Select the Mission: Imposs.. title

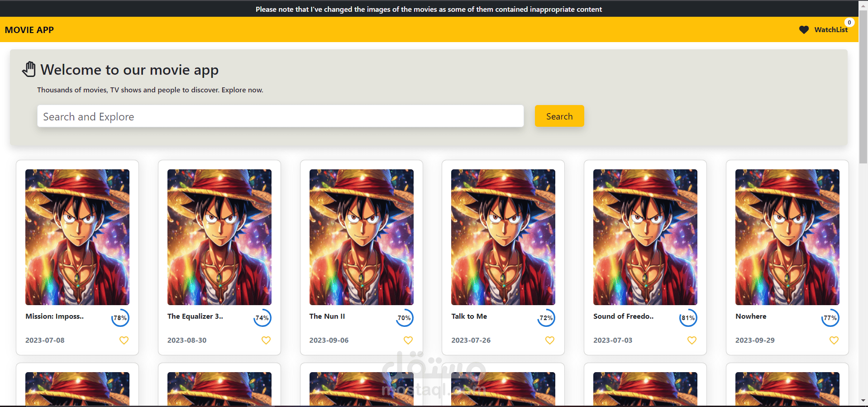(x=55, y=316)
